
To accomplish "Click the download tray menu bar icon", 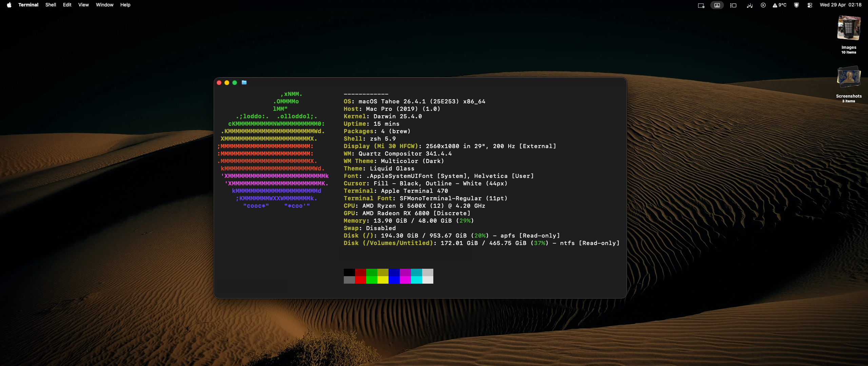I will point(717,5).
